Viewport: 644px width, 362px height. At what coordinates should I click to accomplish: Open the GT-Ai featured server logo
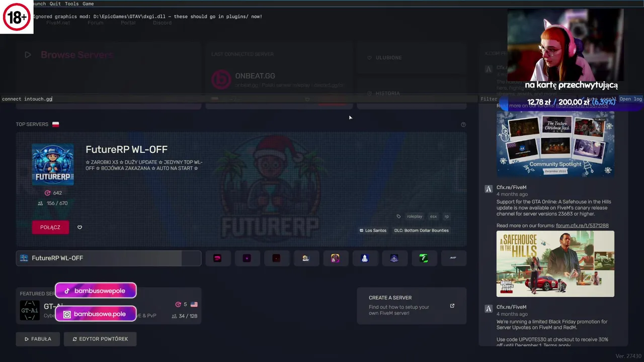(30, 310)
